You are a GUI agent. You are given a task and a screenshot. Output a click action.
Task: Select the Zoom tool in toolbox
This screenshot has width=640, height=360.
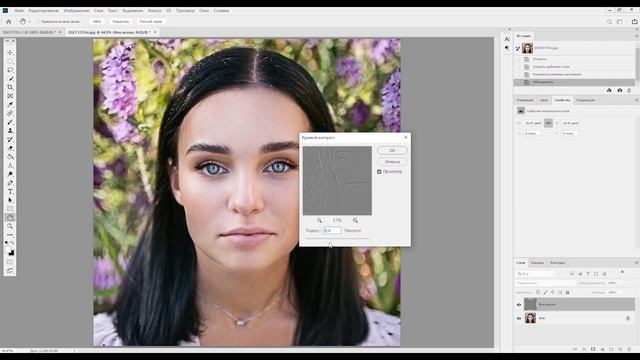click(10, 226)
